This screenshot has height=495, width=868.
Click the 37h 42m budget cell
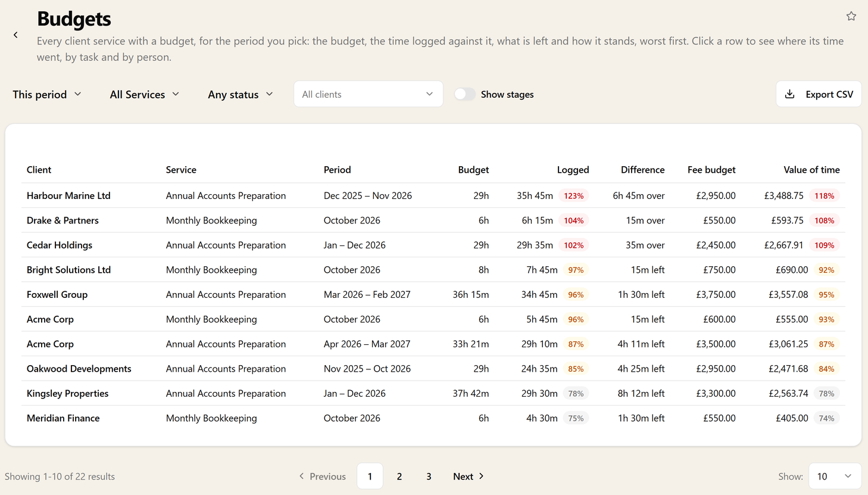471,393
